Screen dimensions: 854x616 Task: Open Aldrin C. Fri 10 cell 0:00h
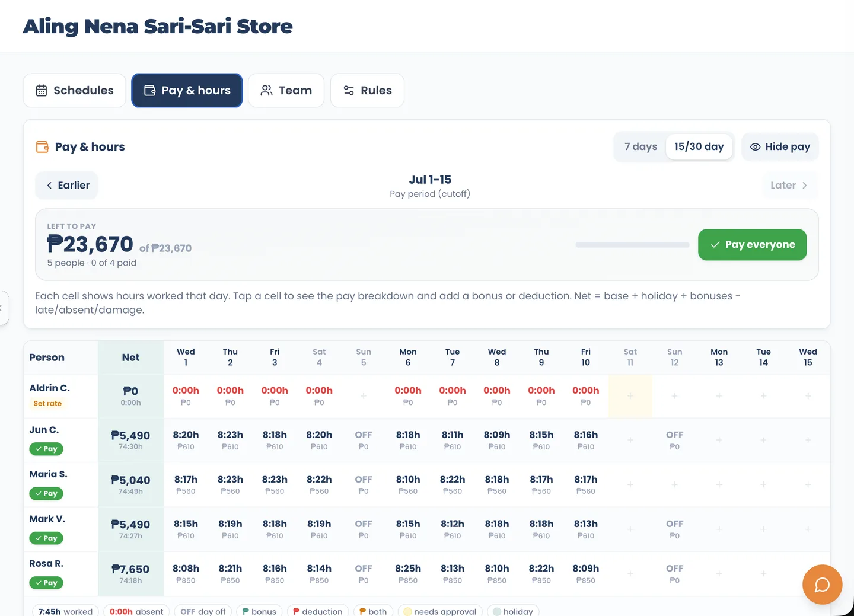(586, 396)
